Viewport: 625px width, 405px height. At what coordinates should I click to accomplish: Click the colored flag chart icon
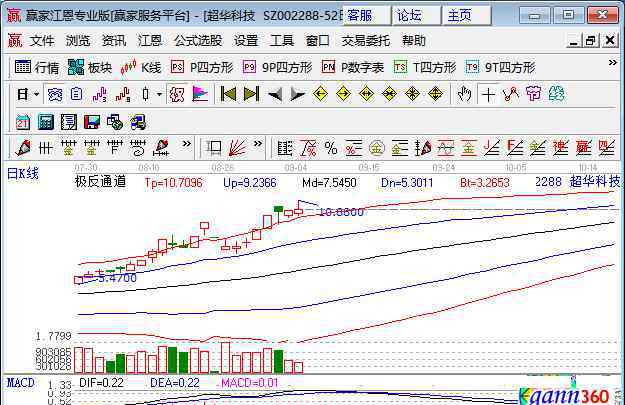pos(200,94)
